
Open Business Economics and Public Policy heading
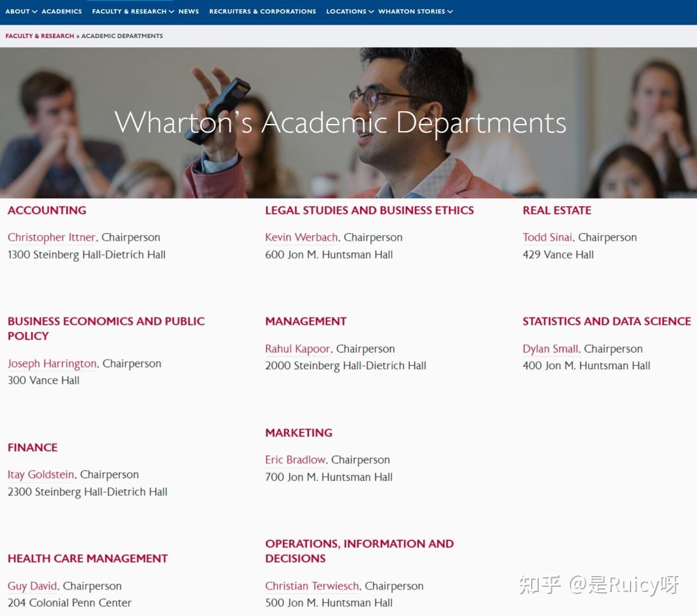pyautogui.click(x=106, y=328)
